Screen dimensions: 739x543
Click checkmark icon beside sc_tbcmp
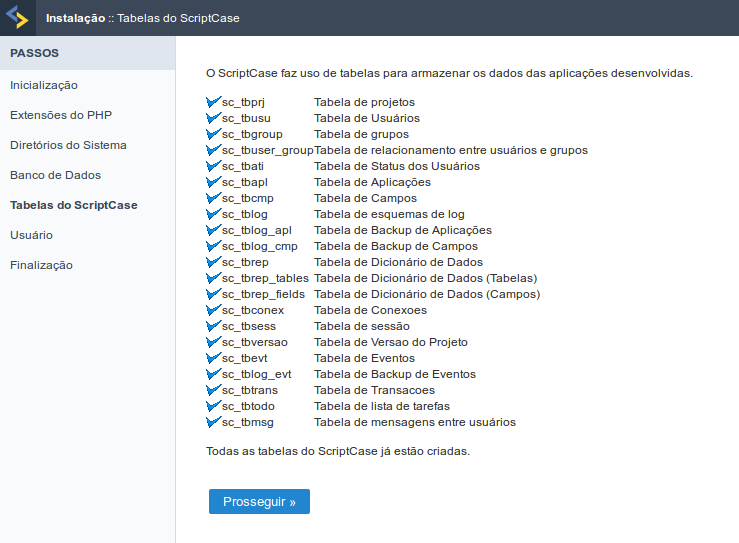(213, 197)
